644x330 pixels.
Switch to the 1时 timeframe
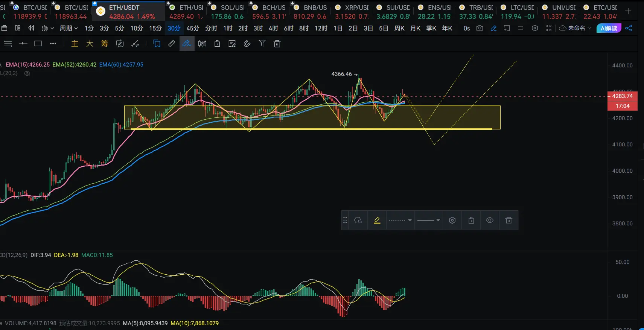228,28
